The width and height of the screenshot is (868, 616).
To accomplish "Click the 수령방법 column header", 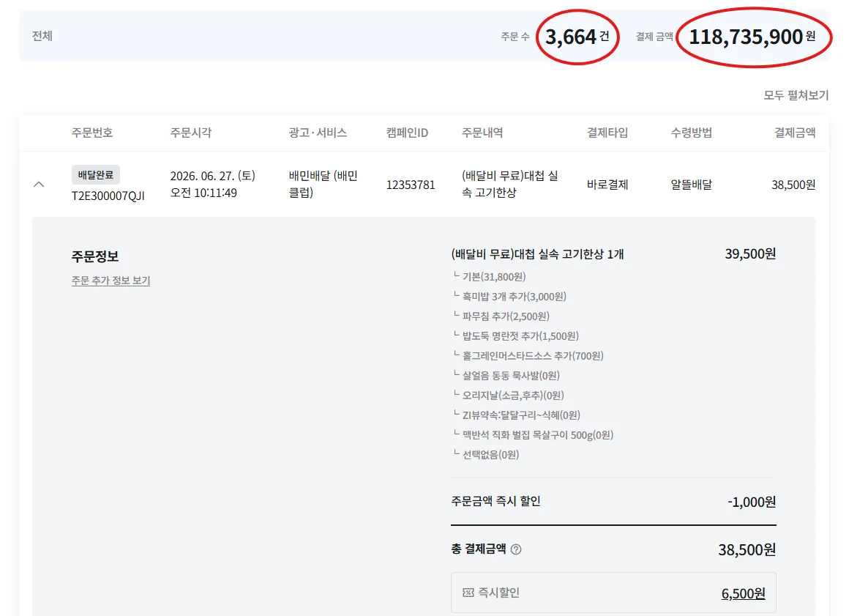I will [x=692, y=133].
